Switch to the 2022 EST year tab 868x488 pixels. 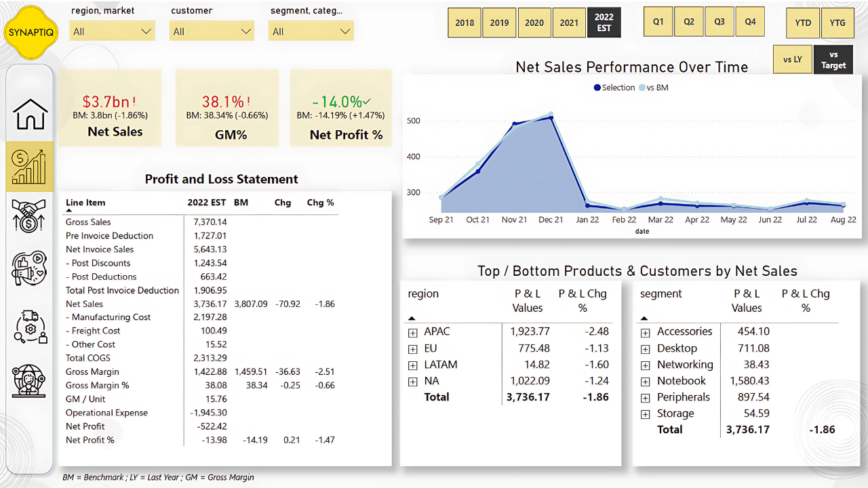[x=604, y=23]
